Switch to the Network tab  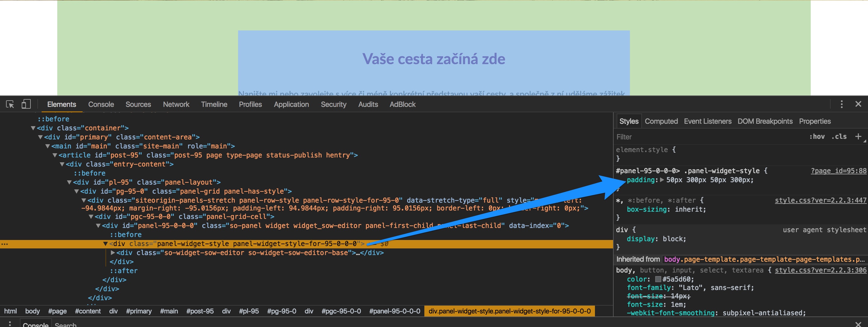(x=176, y=104)
